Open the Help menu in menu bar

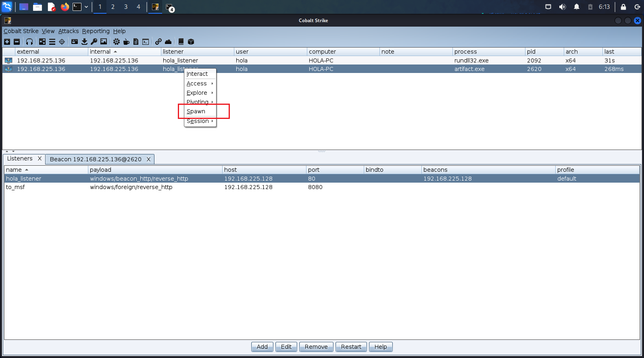coord(119,31)
